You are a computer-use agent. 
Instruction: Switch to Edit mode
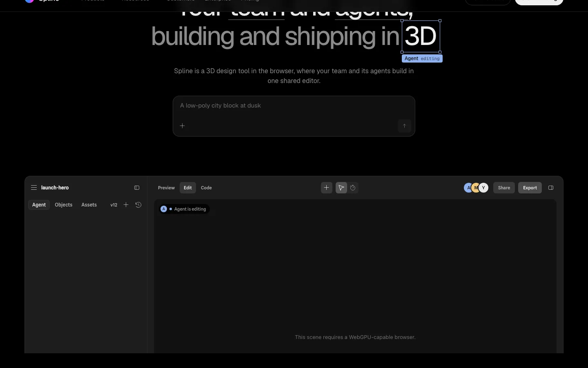[x=188, y=188]
